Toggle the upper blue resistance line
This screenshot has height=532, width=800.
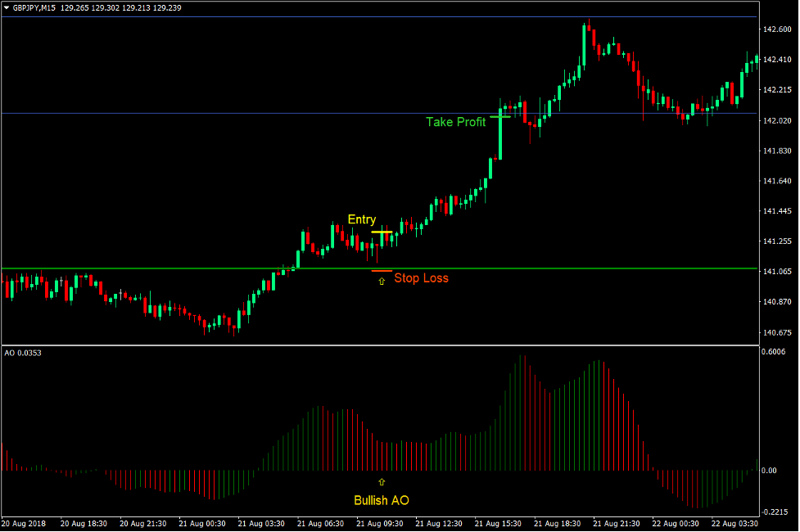(x=328, y=16)
